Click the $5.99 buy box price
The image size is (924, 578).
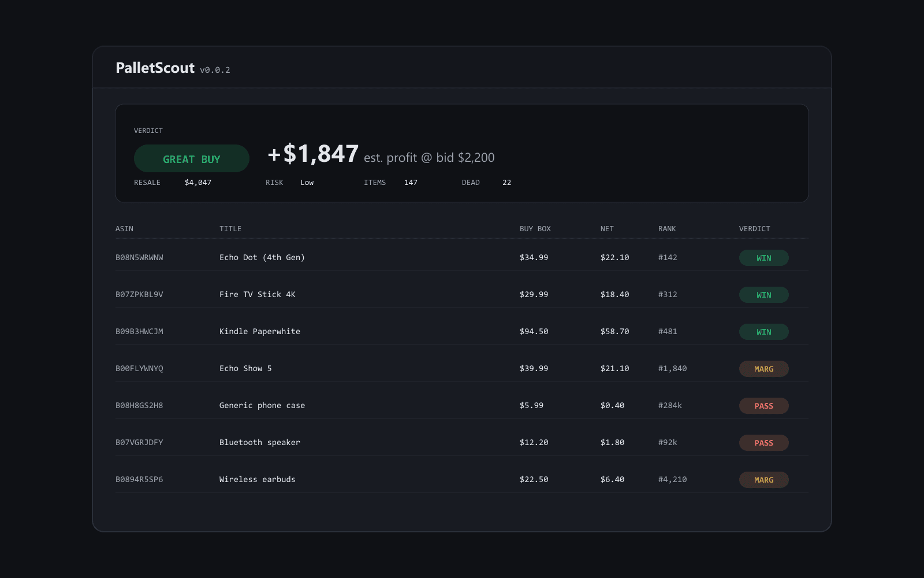(531, 406)
